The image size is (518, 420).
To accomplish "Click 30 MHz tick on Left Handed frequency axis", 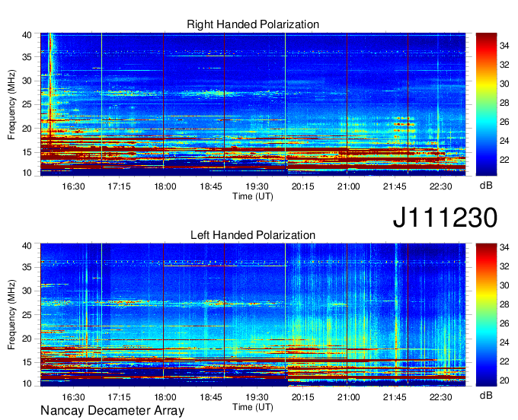I will pyautogui.click(x=27, y=291).
